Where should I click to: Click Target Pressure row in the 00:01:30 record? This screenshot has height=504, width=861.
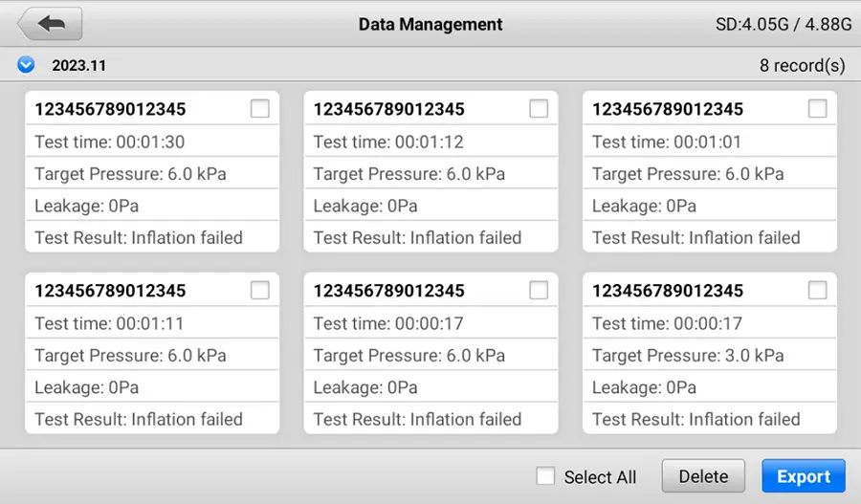tap(152, 173)
